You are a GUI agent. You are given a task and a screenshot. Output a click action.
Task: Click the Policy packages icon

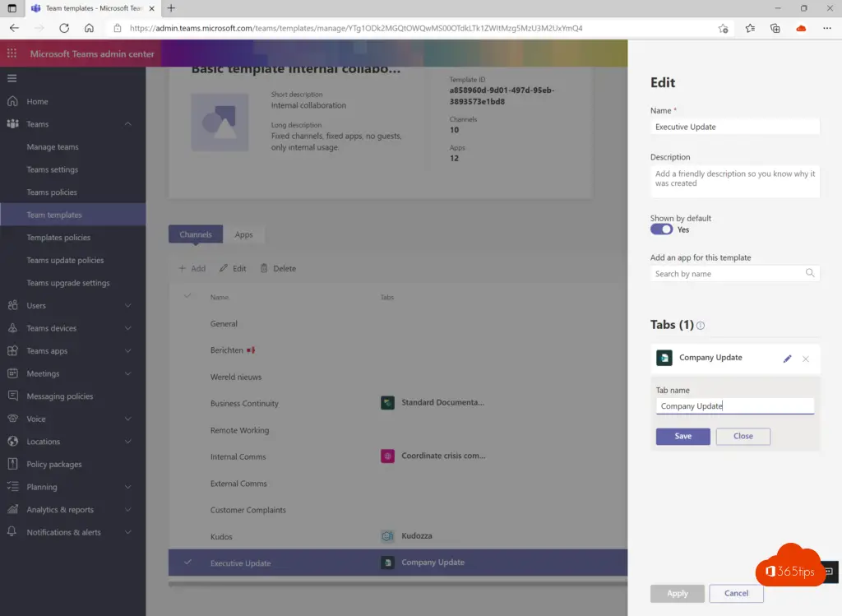click(13, 464)
